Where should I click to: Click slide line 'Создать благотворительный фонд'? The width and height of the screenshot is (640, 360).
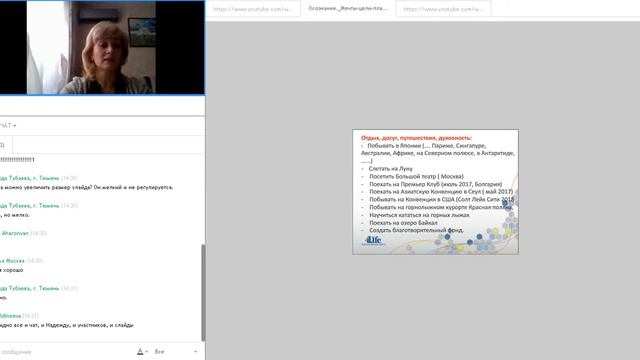(416, 230)
